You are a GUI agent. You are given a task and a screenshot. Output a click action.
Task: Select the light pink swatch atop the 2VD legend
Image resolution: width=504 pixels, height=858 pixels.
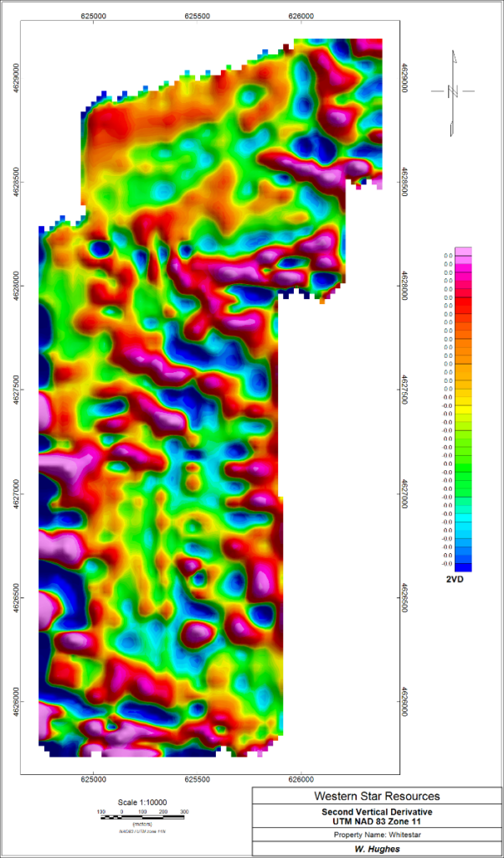tap(463, 251)
